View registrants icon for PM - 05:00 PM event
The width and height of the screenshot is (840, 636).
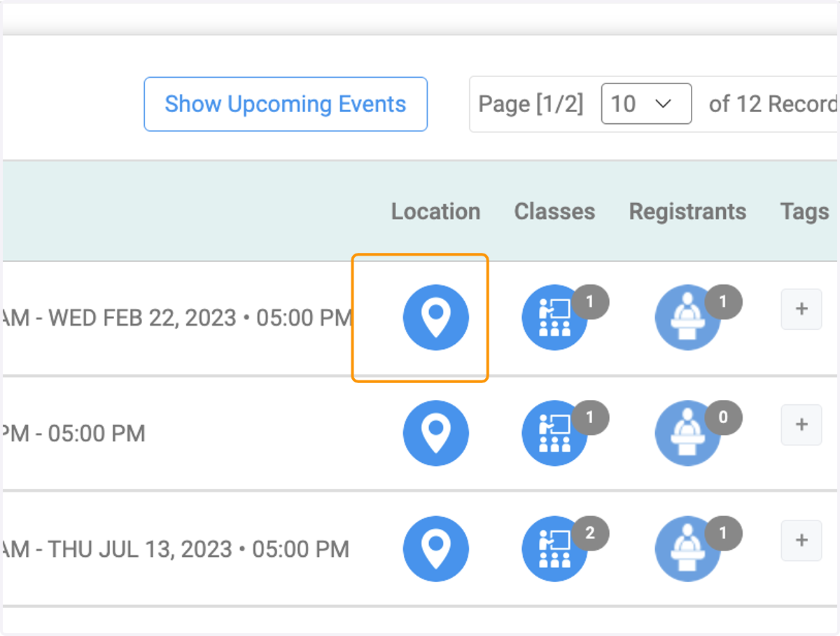tap(687, 433)
